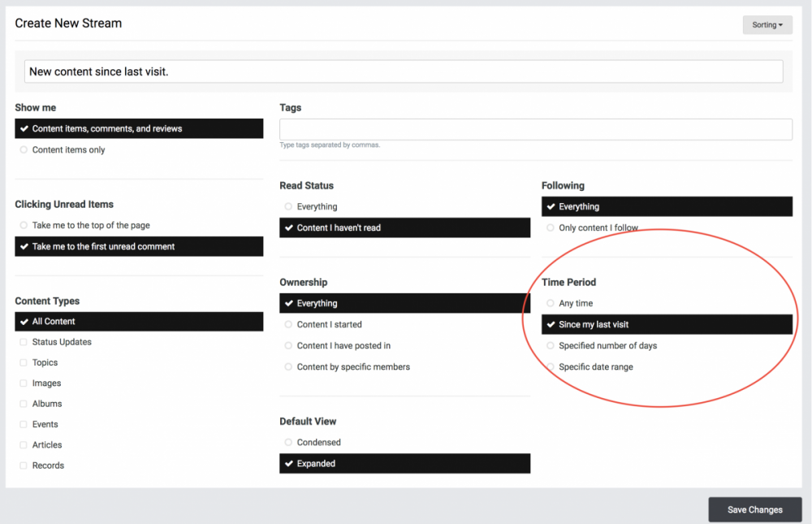Tick the Images checkbox
Viewport: 812px width, 524px height.
pyautogui.click(x=24, y=383)
